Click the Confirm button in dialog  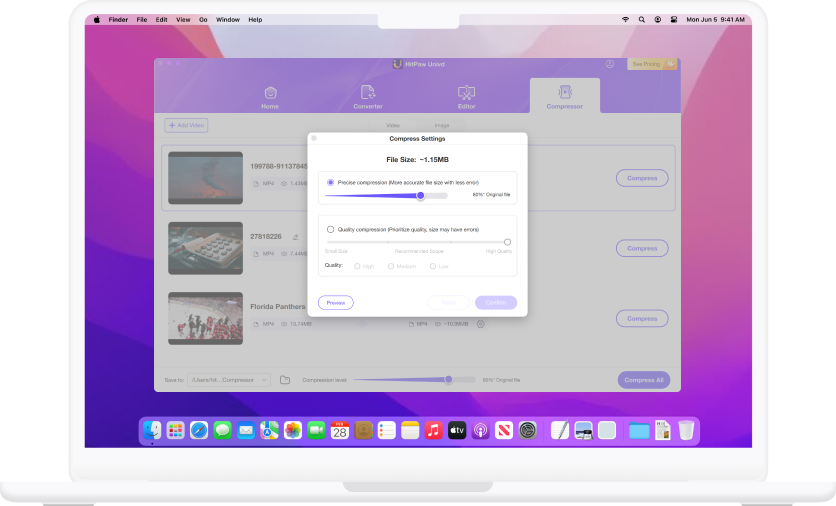click(x=496, y=303)
